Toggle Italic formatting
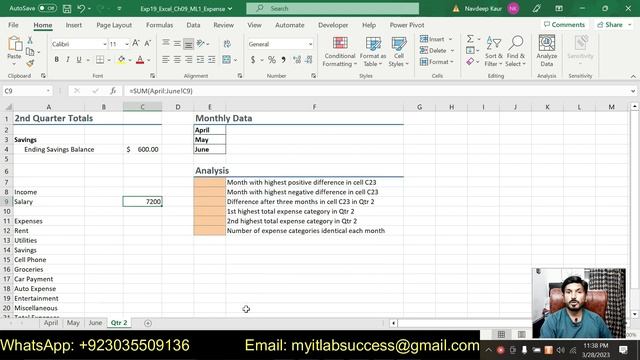Image resolution: width=640 pixels, height=360 pixels. (x=67, y=60)
